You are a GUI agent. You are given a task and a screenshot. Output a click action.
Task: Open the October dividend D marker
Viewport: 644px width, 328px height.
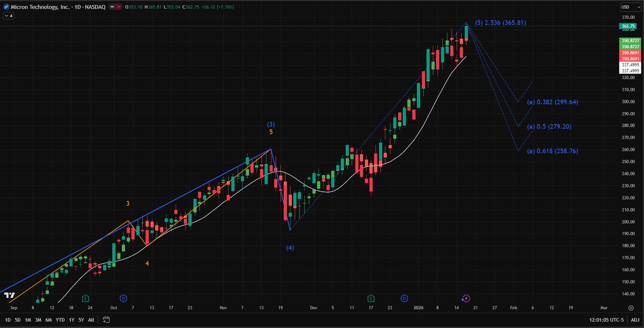click(123, 298)
